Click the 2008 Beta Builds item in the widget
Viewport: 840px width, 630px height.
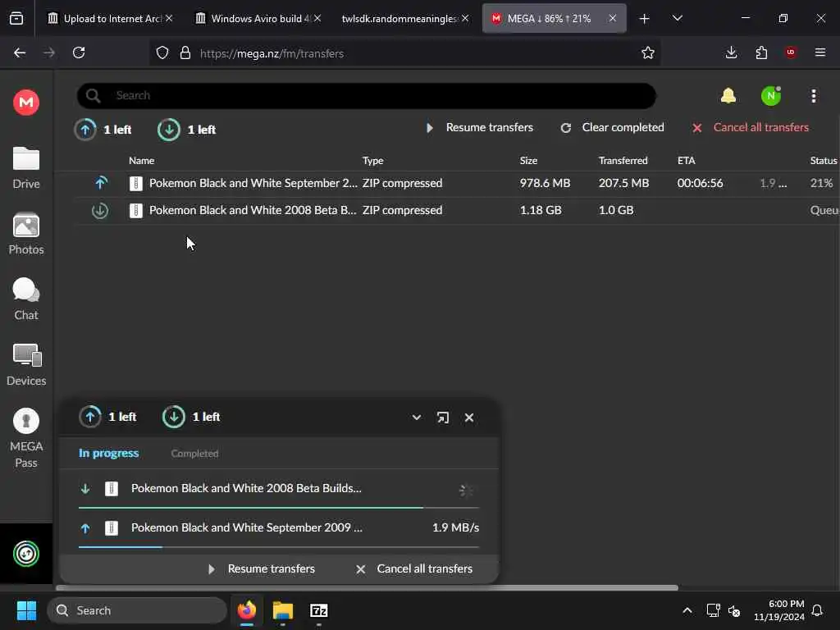279,489
